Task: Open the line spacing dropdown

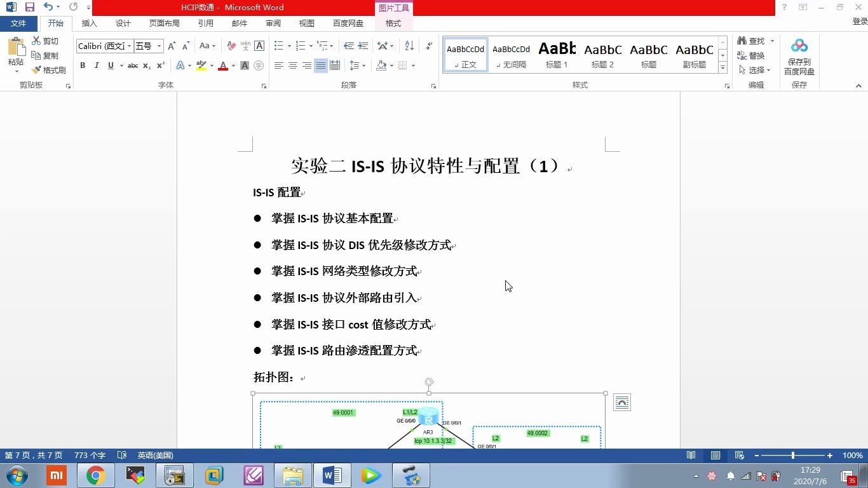Action: [358, 65]
